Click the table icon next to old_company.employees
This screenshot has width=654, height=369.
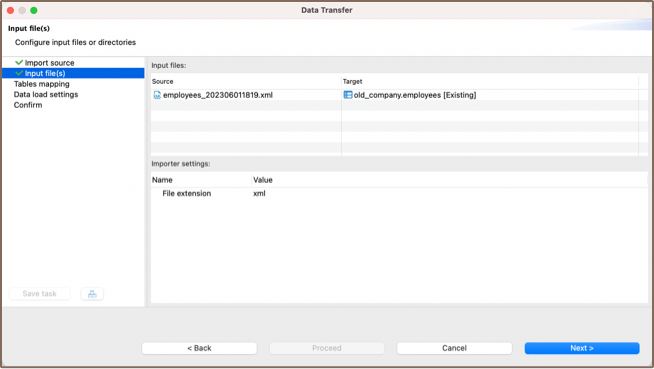pos(347,95)
